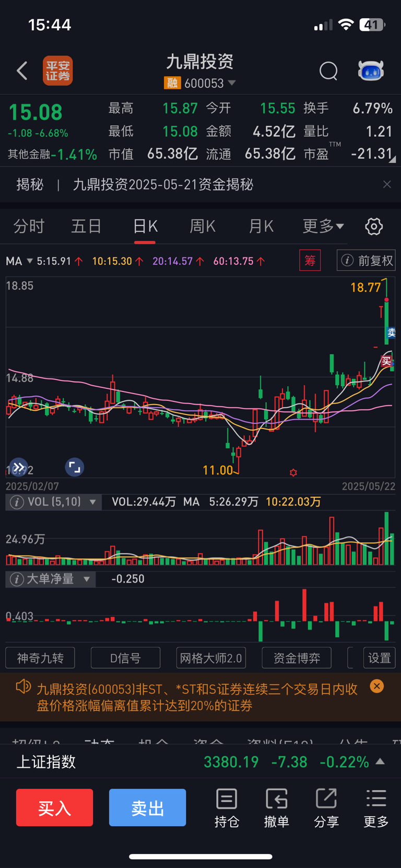Open 九鼎投资2025-05-21资金揭秘 link

click(x=163, y=184)
